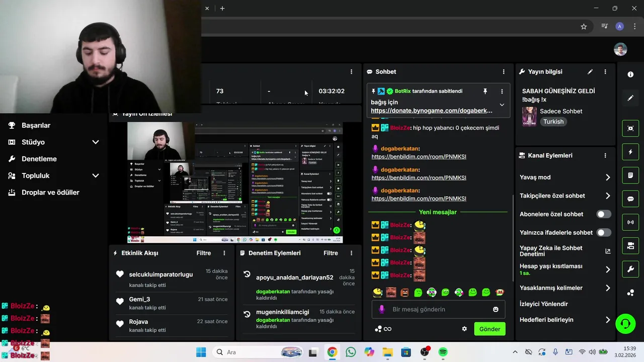Viewport: 644px width, 362px height.
Task: Show hidden system tray icons chevron
Action: point(515,352)
